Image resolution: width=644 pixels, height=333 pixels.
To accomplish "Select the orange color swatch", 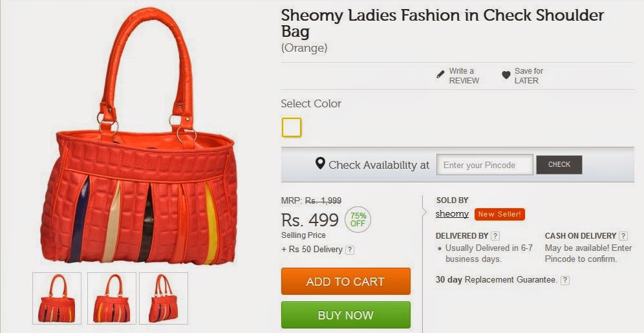I will 292,127.
